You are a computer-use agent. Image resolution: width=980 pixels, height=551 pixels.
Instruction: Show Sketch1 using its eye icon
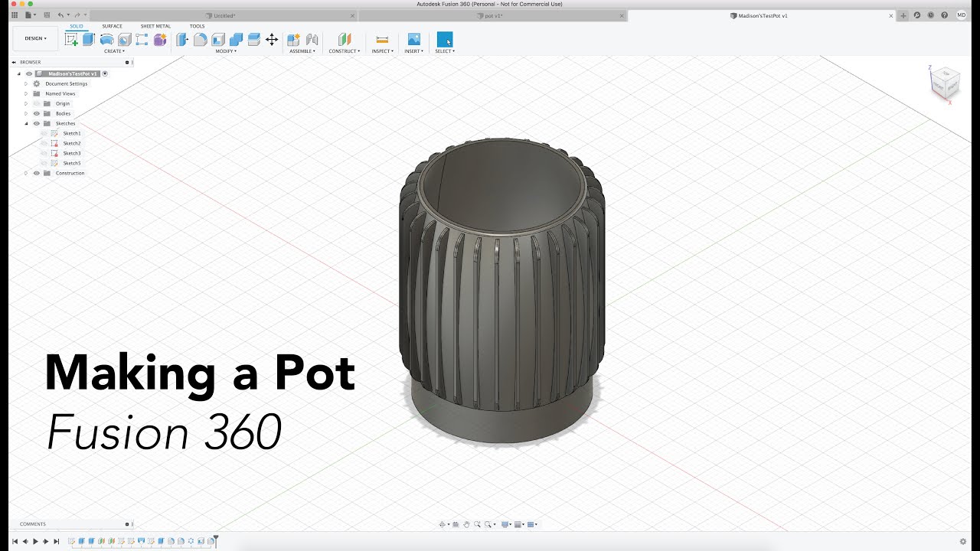[x=44, y=133]
